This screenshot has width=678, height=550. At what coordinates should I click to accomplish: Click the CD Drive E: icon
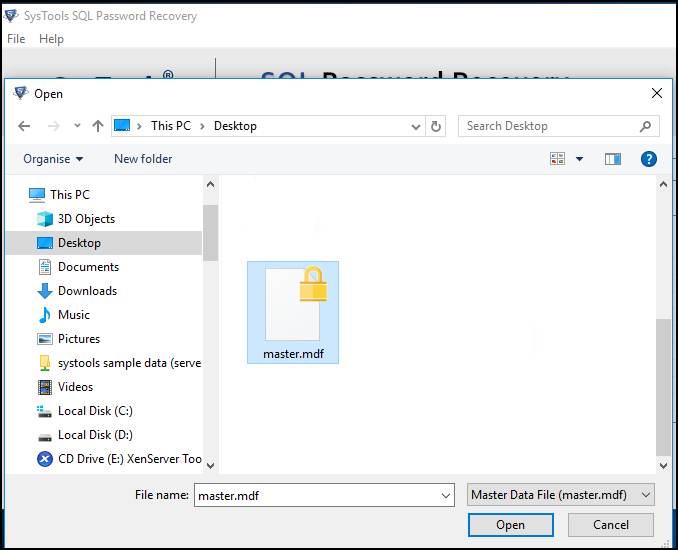click(45, 459)
